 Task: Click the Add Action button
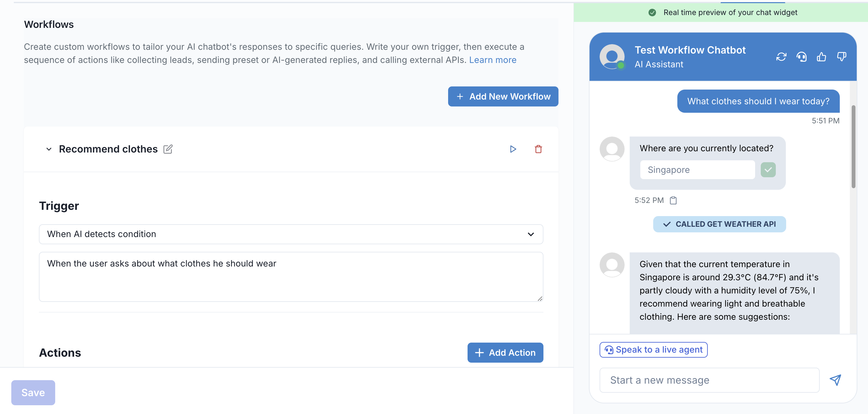[x=505, y=352]
